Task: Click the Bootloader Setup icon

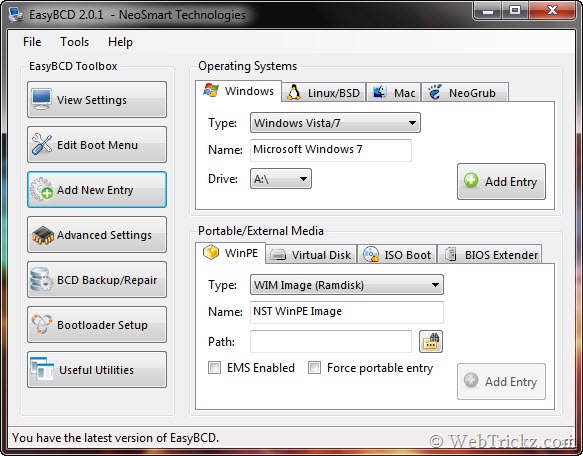Action: point(42,324)
